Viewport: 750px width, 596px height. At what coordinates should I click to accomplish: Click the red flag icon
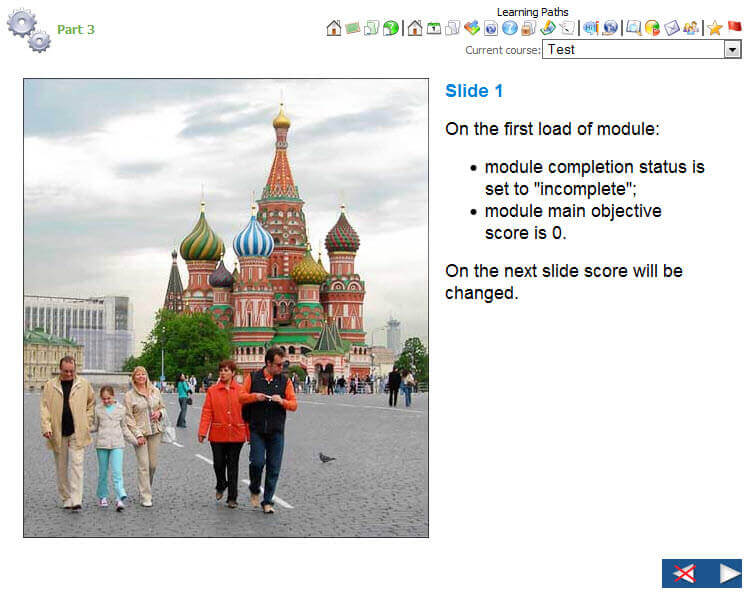click(734, 27)
